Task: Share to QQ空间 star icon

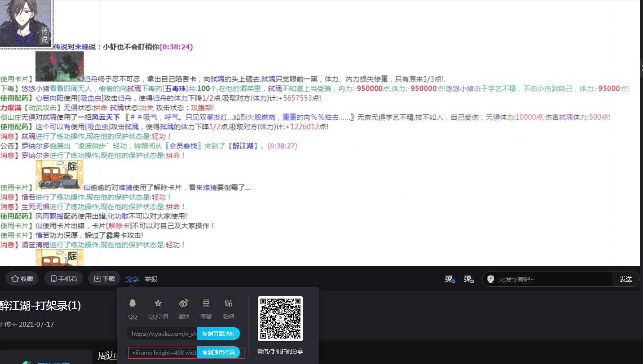Action: 158,303
